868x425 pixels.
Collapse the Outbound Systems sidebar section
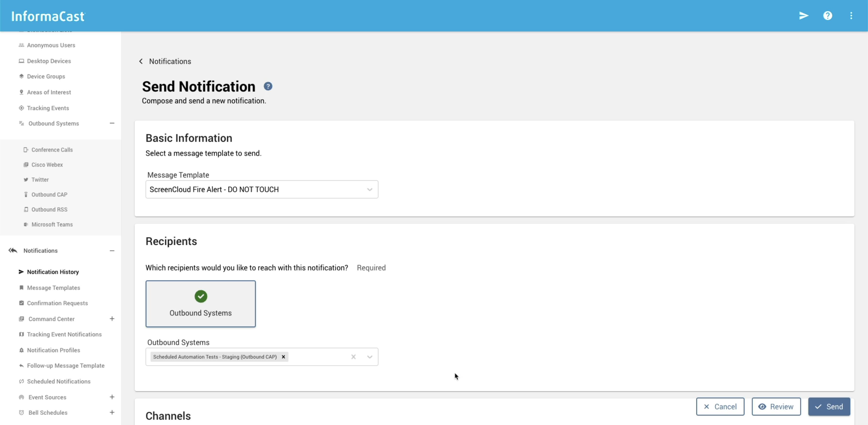coord(112,123)
